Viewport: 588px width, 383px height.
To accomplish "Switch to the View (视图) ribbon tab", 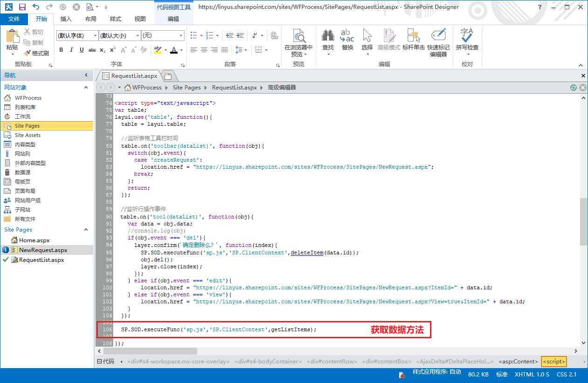I will tap(140, 19).
